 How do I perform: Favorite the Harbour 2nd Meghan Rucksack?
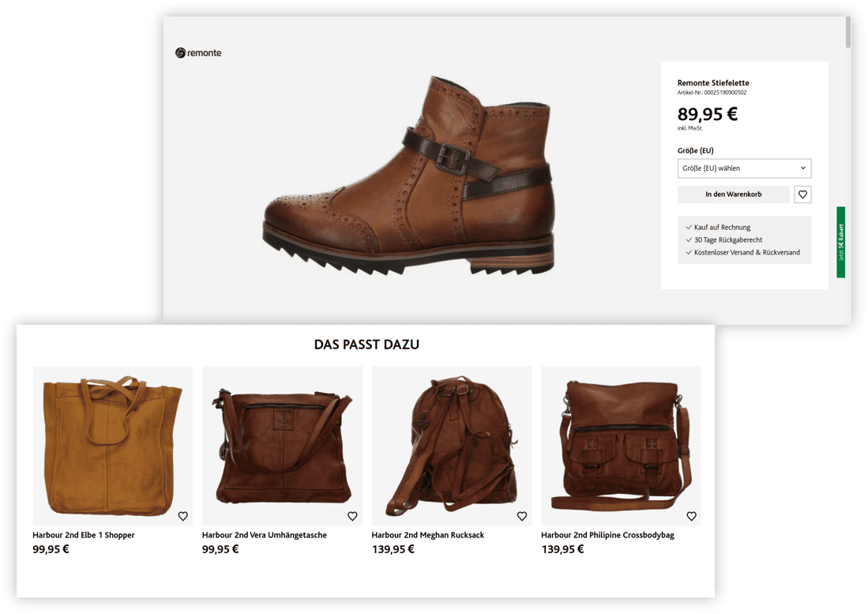(521, 516)
